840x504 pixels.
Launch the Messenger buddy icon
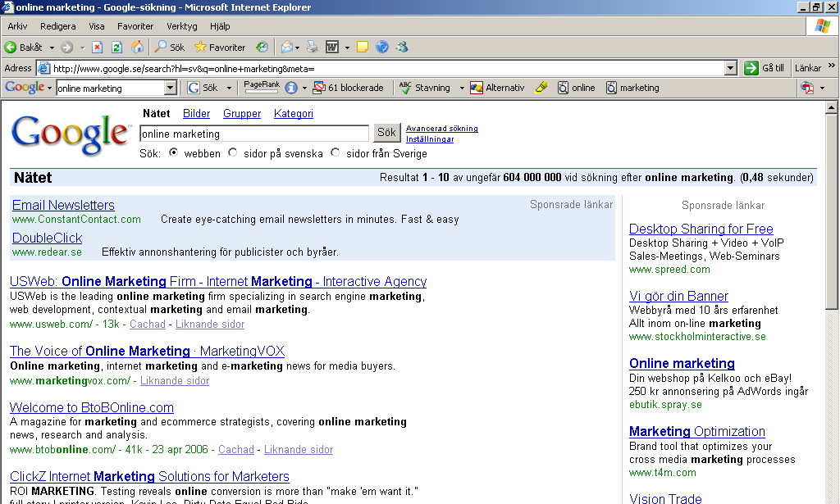coord(402,47)
